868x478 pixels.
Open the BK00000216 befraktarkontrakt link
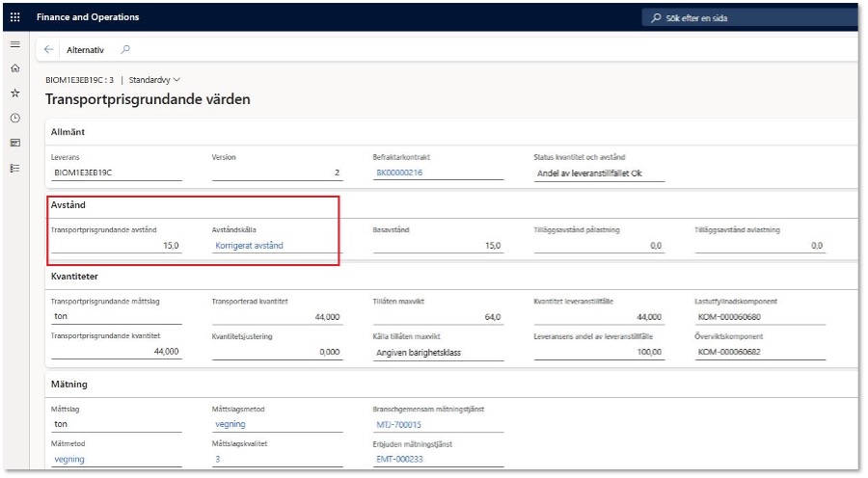(x=399, y=173)
